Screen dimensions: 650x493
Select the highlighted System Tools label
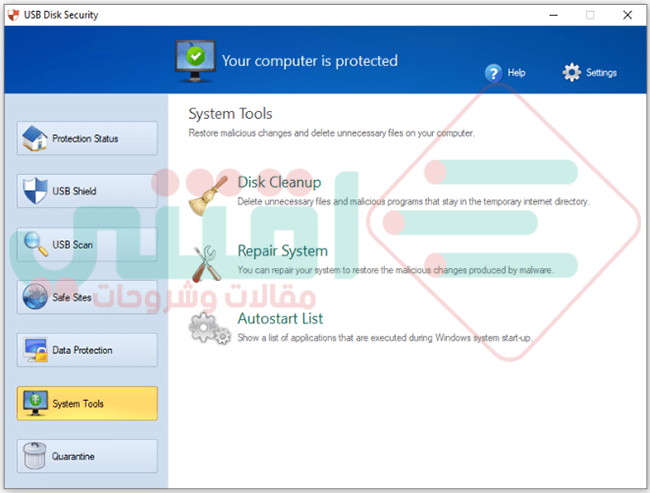(78, 403)
